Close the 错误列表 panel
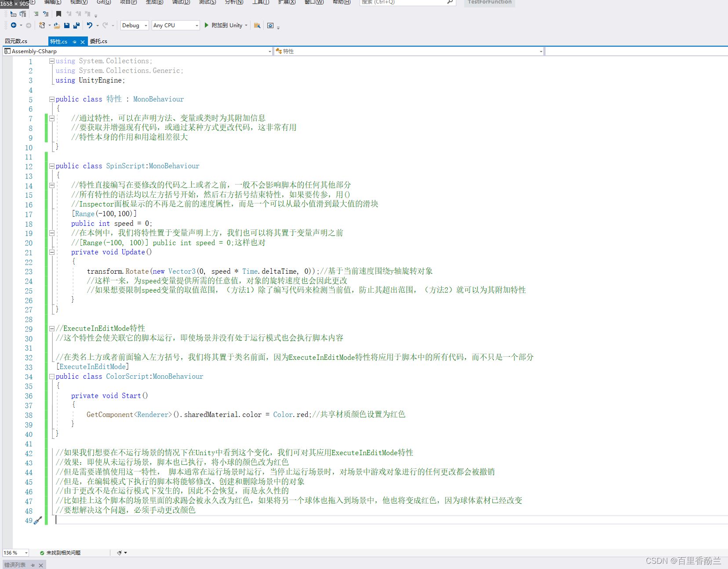This screenshot has width=728, height=569. (41, 565)
